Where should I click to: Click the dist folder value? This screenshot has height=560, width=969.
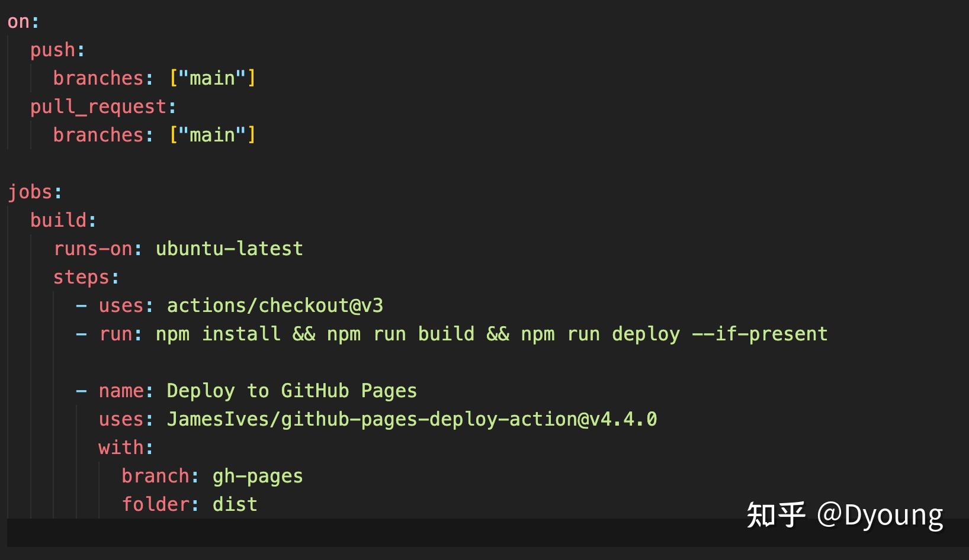pyautogui.click(x=234, y=504)
